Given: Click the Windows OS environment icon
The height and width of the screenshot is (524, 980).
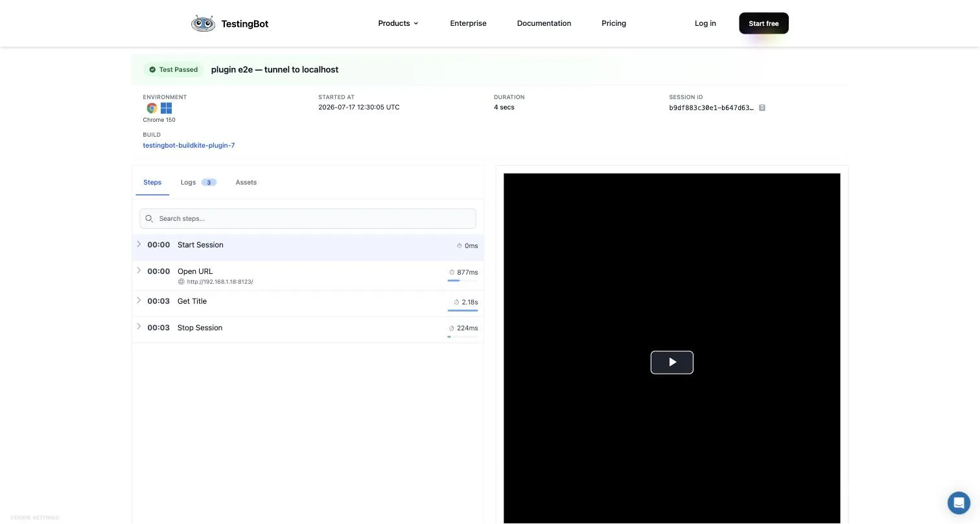Looking at the screenshot, I should coord(166,108).
